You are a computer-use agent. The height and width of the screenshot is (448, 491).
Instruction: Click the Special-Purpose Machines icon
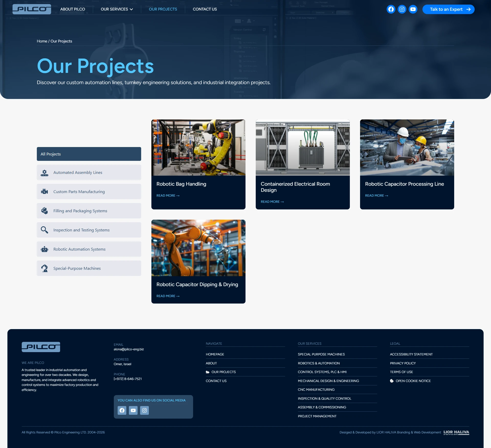tap(44, 268)
